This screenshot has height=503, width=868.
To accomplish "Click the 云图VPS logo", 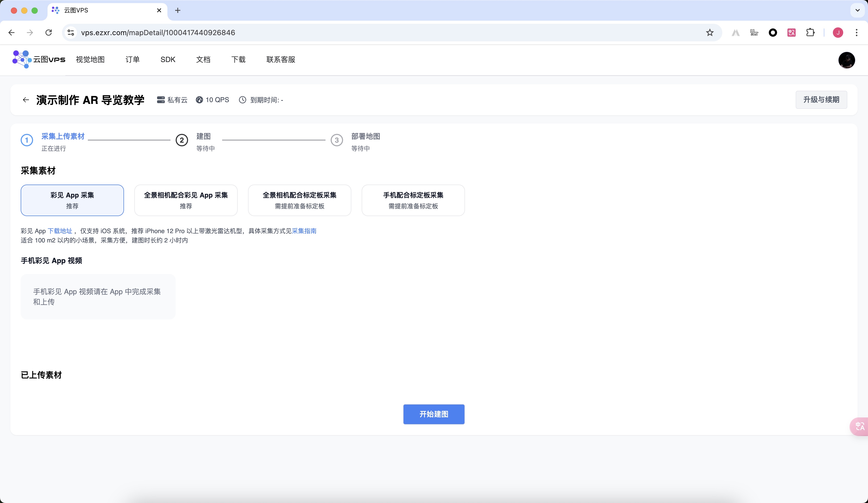I will tap(38, 59).
